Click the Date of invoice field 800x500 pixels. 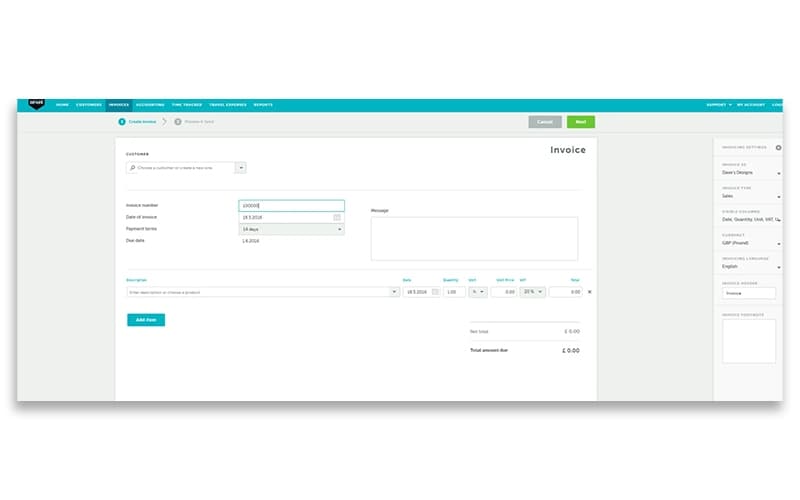click(x=291, y=217)
